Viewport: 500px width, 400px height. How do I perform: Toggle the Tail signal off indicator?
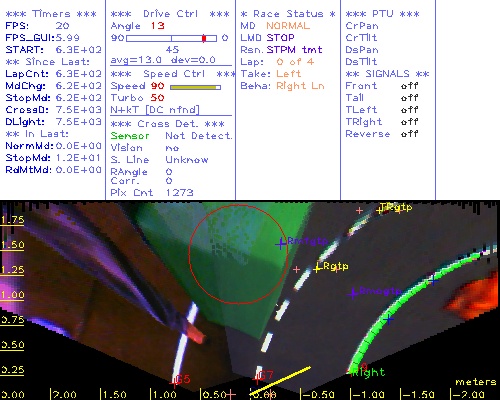point(409,98)
